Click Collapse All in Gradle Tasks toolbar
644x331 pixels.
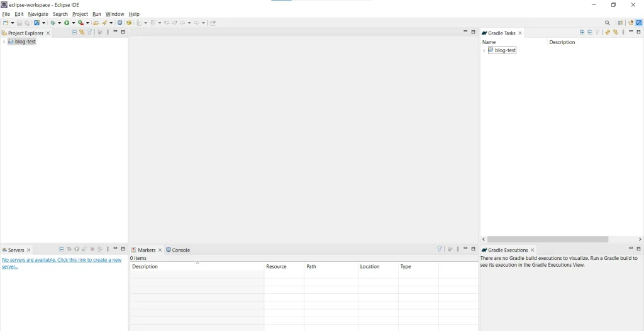click(590, 32)
